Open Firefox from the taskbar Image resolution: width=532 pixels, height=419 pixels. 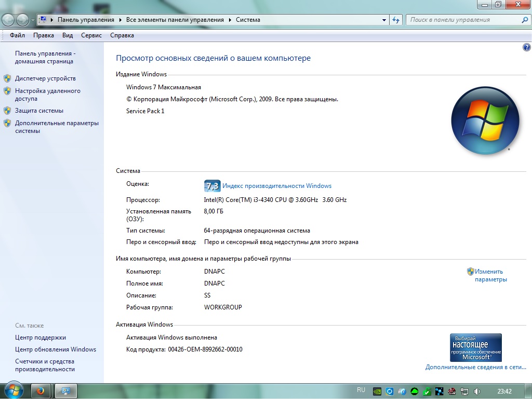pos(41,391)
